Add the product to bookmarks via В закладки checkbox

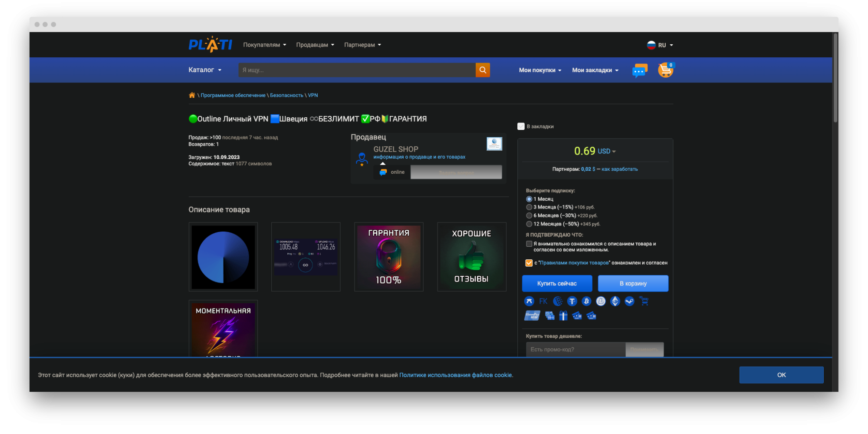click(520, 126)
